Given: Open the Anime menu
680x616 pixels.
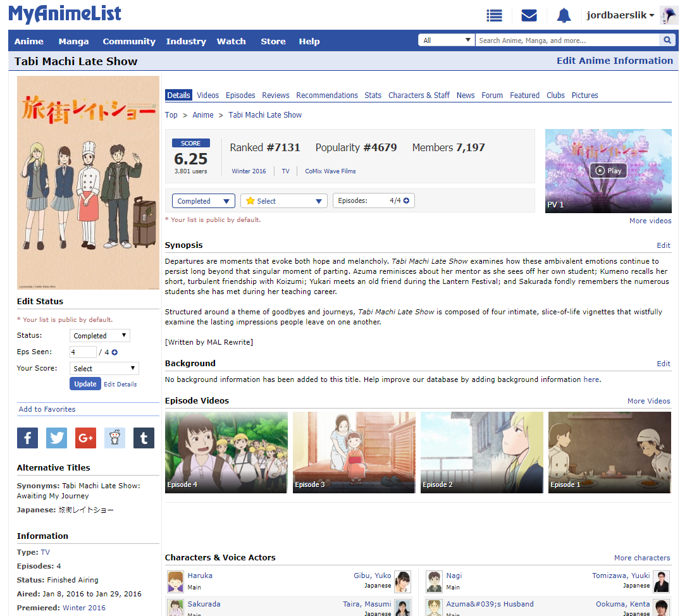Looking at the screenshot, I should 28,42.
